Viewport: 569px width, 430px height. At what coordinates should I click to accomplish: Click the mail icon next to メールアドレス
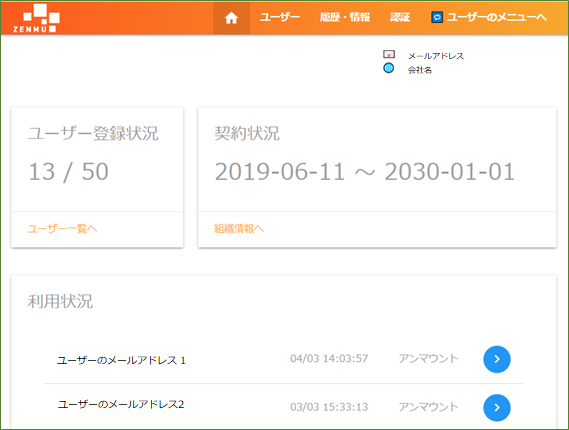[x=389, y=54]
